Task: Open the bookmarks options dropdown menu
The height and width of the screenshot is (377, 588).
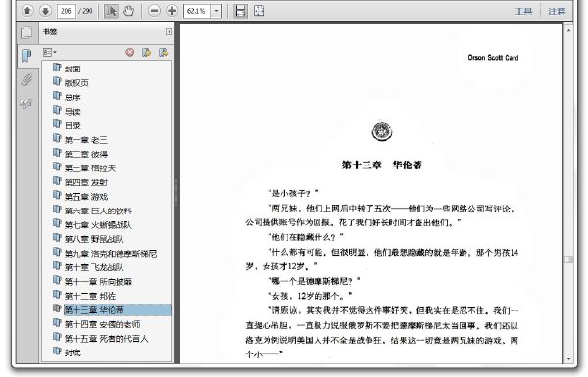Action: [x=50, y=53]
